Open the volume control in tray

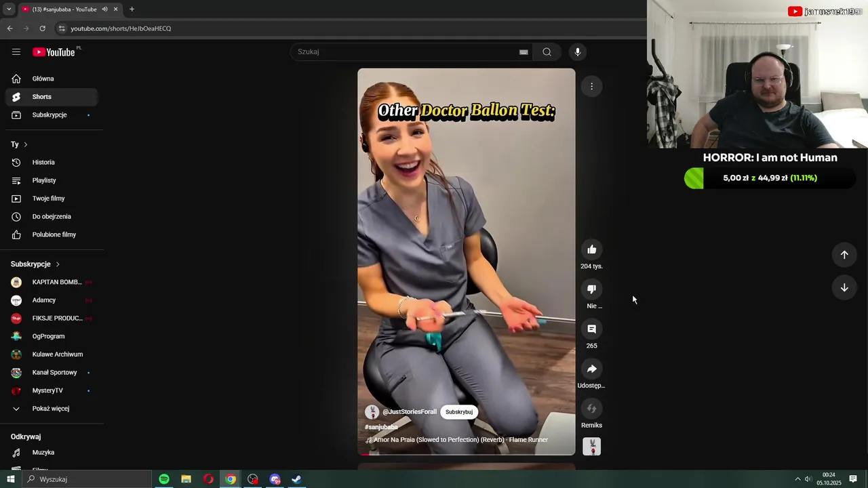pos(808,479)
